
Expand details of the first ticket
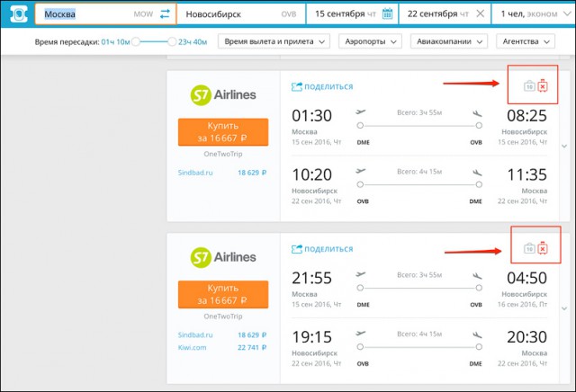(564, 146)
